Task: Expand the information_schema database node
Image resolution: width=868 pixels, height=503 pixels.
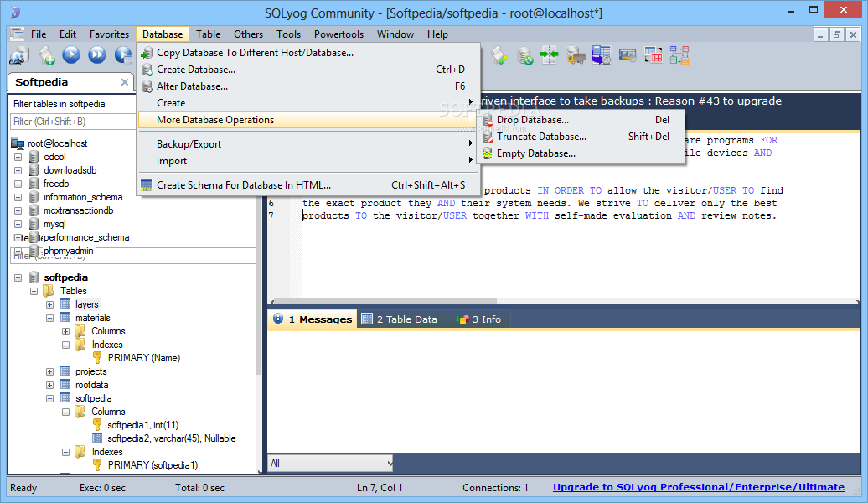Action: (18, 197)
